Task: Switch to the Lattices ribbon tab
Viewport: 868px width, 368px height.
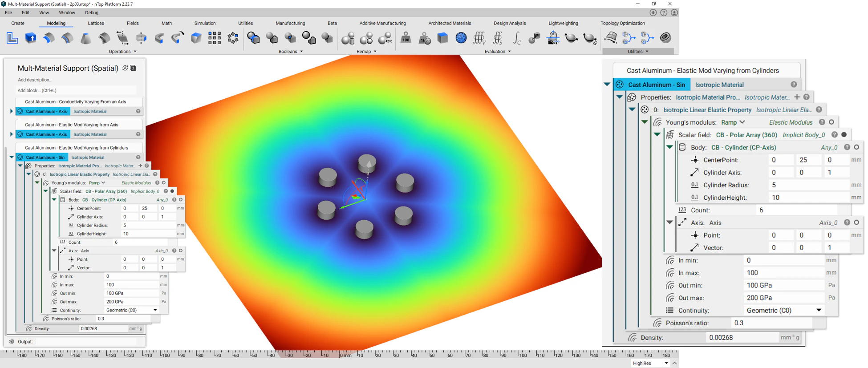Action: tap(96, 23)
